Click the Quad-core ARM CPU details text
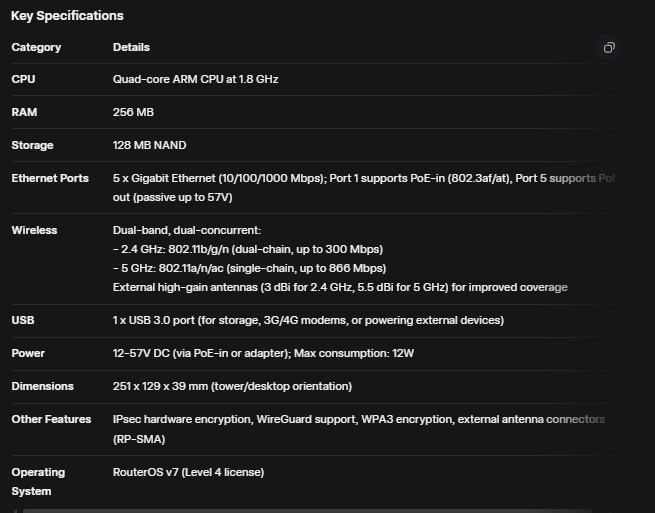655x513 pixels. (195, 79)
